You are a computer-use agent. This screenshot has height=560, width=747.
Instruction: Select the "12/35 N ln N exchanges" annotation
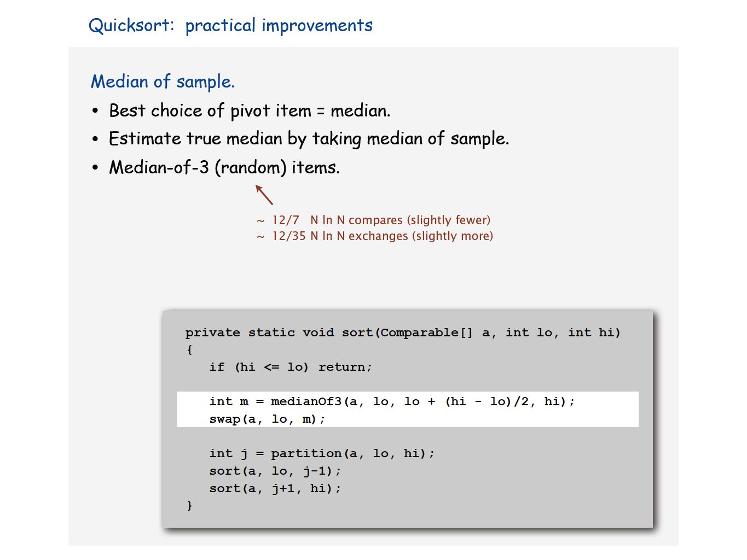pyautogui.click(x=375, y=236)
